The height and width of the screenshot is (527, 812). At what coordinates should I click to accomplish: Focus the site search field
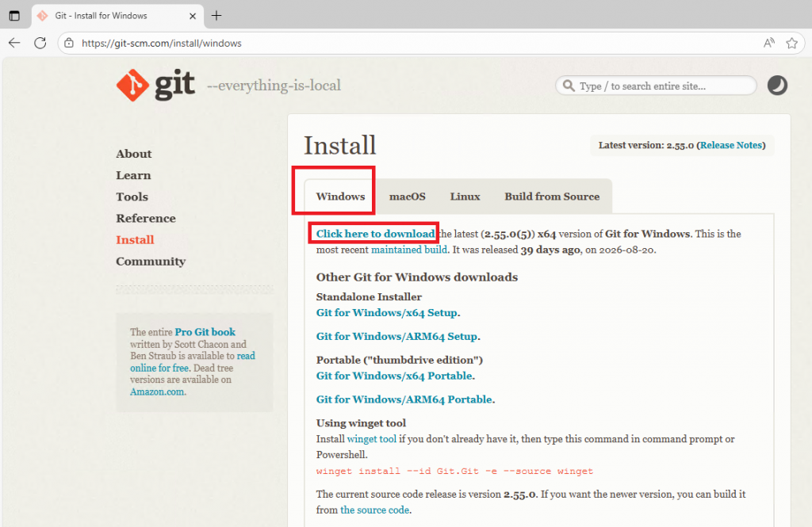pos(656,86)
